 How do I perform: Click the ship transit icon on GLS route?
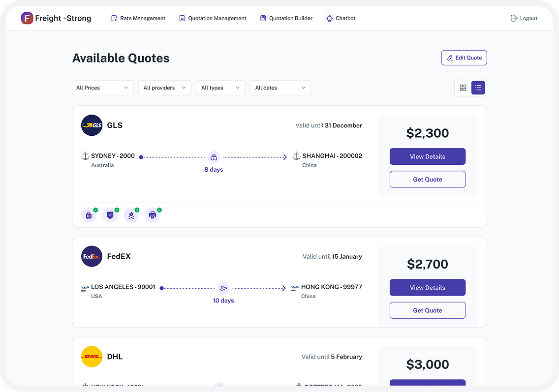(214, 157)
